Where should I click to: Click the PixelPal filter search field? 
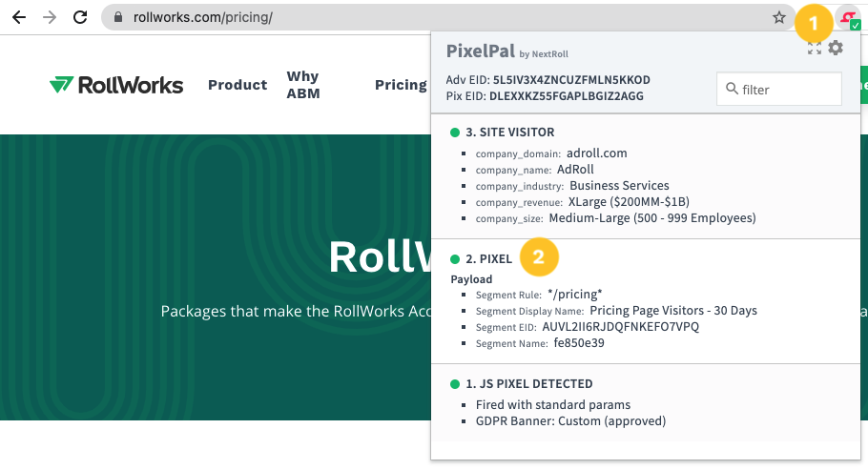[779, 89]
